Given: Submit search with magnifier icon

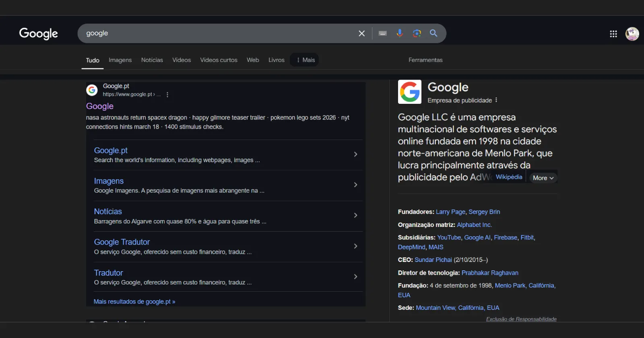Looking at the screenshot, I should pos(433,33).
